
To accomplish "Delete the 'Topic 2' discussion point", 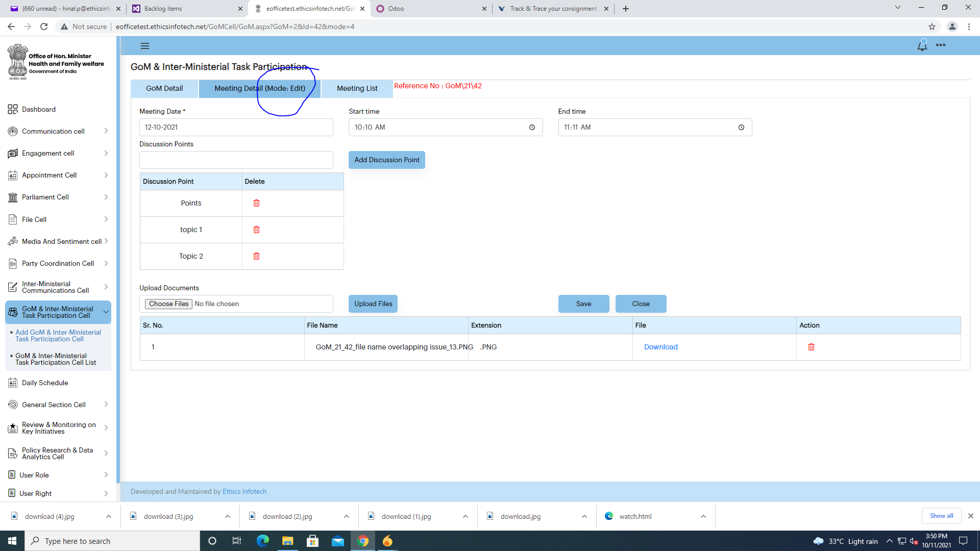I will pos(256,256).
